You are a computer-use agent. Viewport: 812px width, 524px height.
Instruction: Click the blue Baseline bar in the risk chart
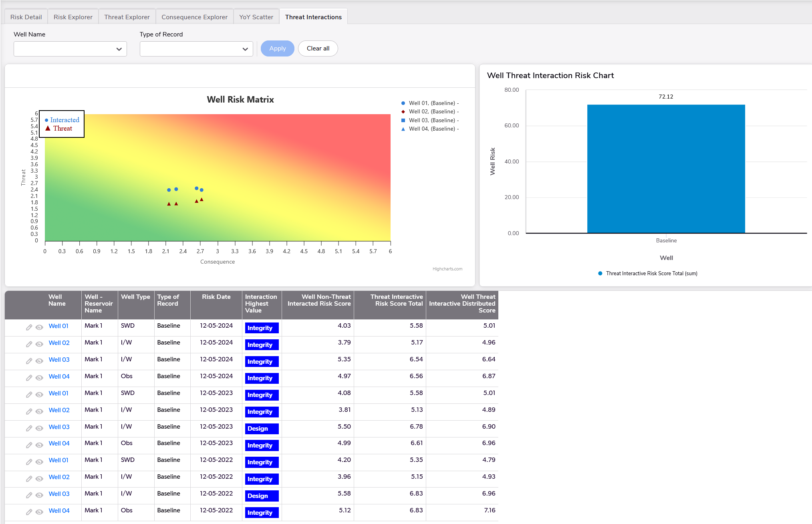tap(666, 168)
